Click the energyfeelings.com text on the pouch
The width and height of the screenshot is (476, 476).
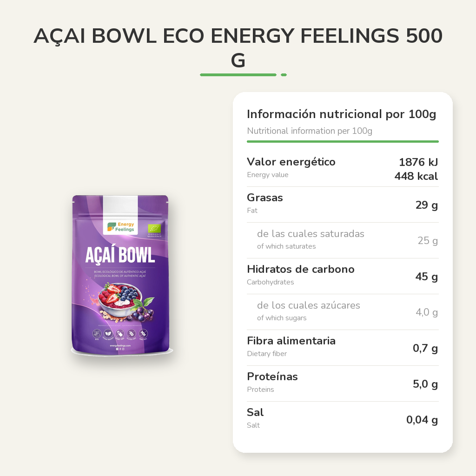[x=120, y=345]
